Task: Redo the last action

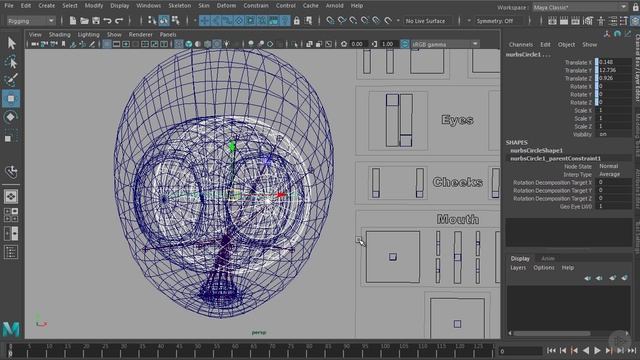Action: pos(119,20)
